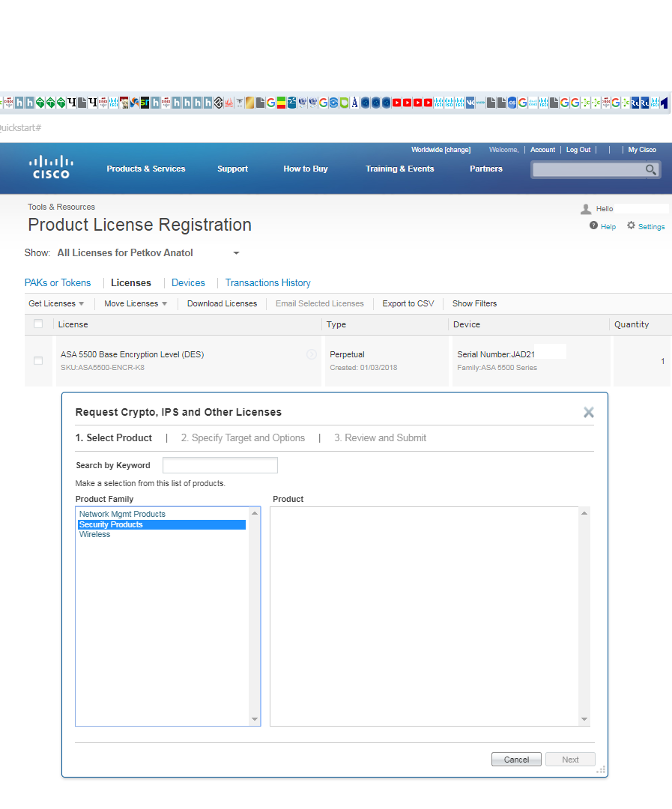
Task: Close the Request Crypto licenses dialog
Action: pos(588,412)
